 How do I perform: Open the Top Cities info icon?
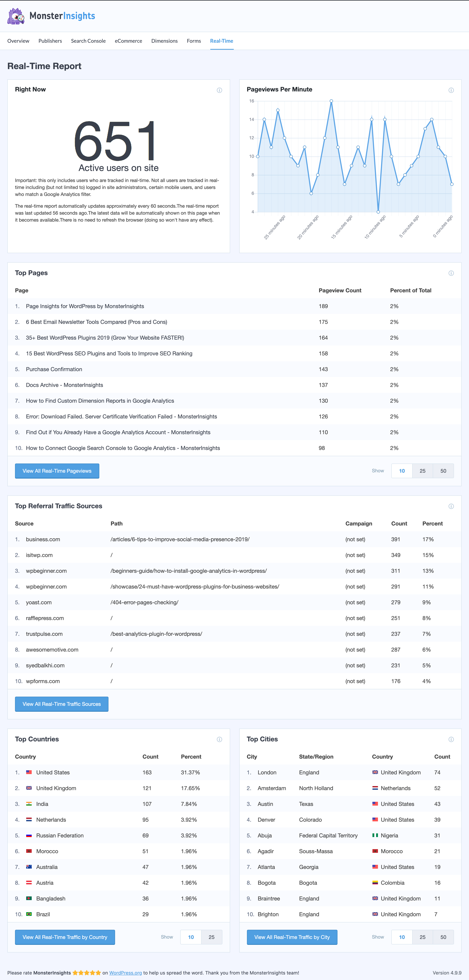point(451,740)
